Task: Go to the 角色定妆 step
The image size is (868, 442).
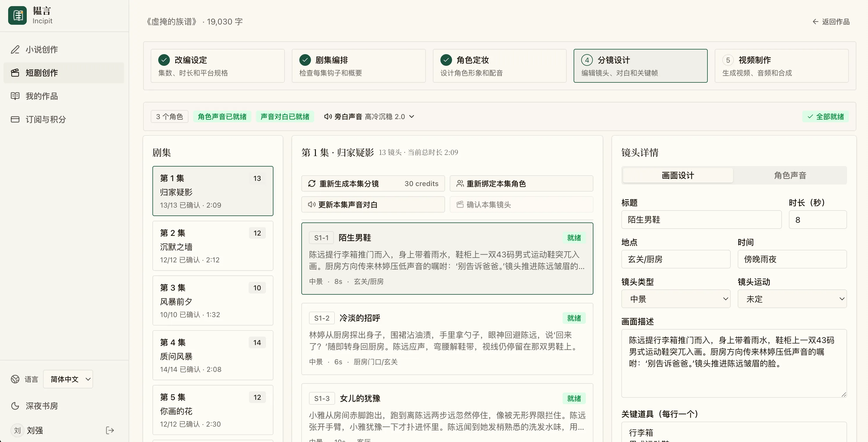Action: [x=500, y=66]
